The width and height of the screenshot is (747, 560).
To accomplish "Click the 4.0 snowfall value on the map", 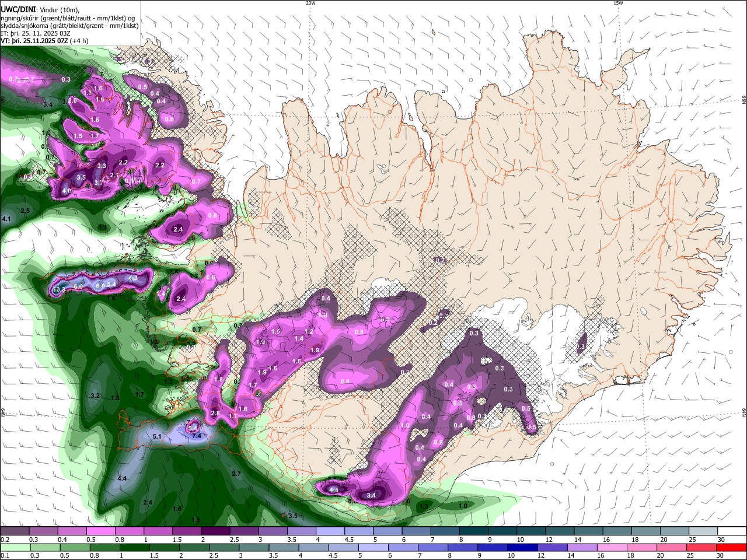I will pos(67,191).
